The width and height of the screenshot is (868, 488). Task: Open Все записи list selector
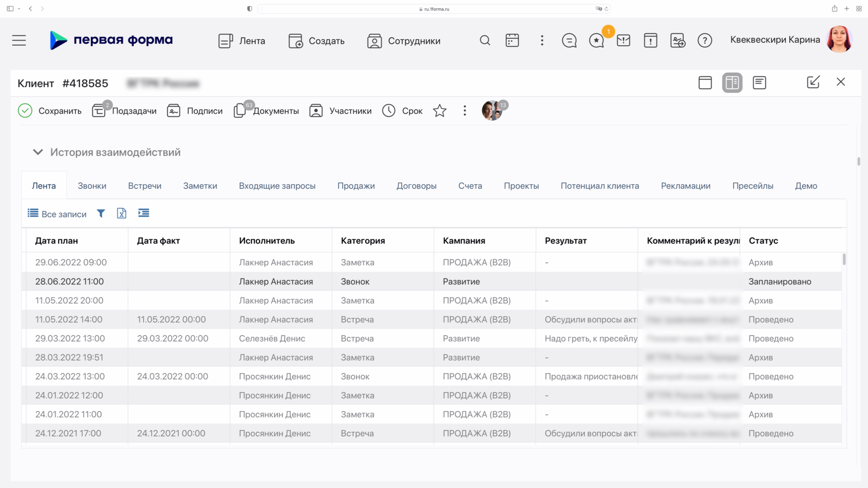57,214
